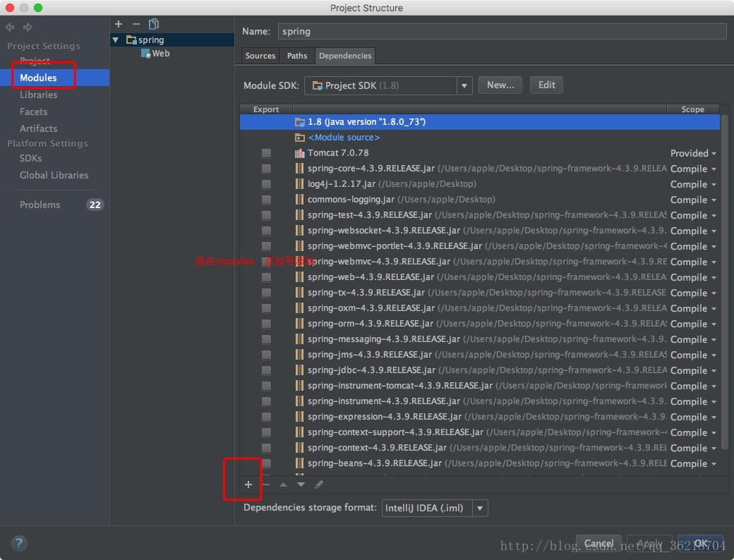Image resolution: width=734 pixels, height=560 pixels.
Task: Toggle export checkbox for spring-expression jar
Action: 266,416
